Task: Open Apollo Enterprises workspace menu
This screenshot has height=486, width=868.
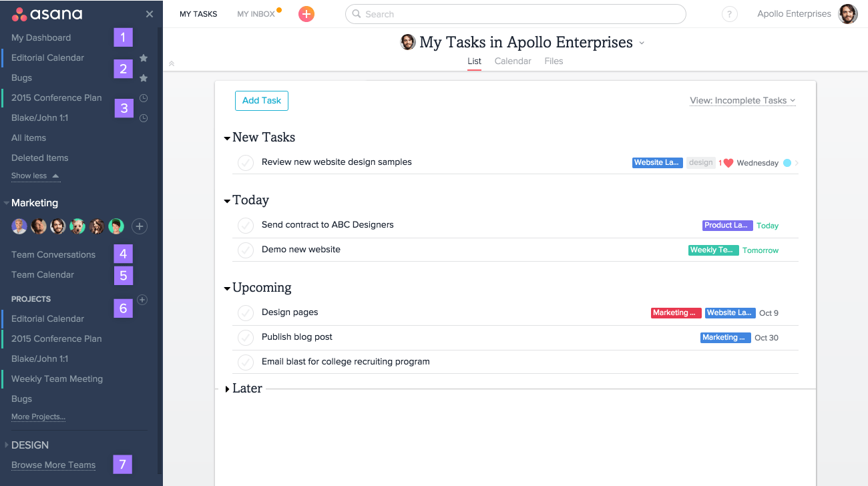Action: point(794,14)
